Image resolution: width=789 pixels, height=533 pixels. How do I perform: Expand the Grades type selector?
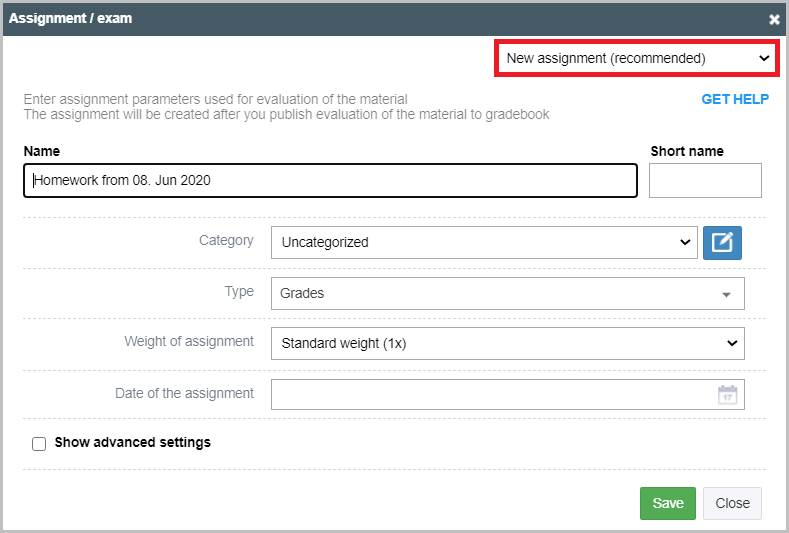(x=508, y=293)
